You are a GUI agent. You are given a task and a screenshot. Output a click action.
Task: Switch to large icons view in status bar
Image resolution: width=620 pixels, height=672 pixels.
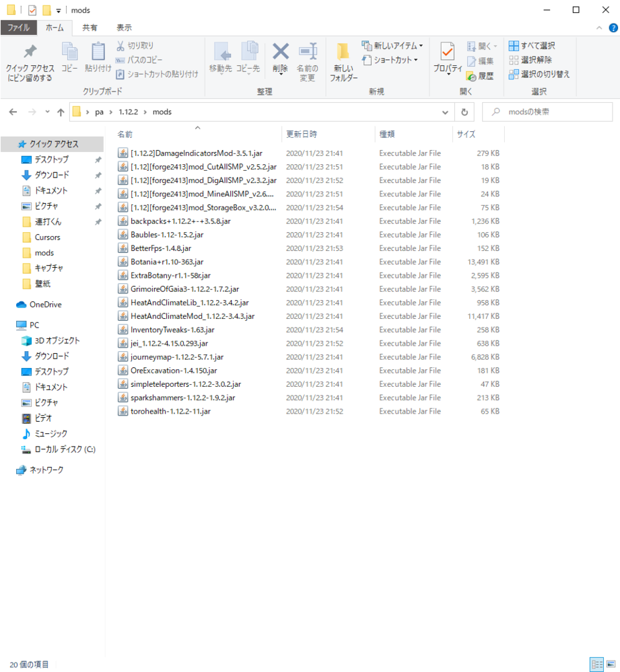[611, 665]
